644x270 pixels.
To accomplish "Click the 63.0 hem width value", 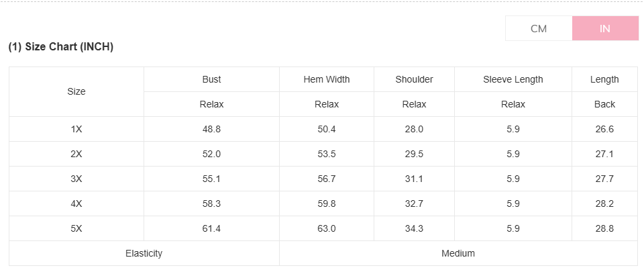I will pyautogui.click(x=327, y=228).
